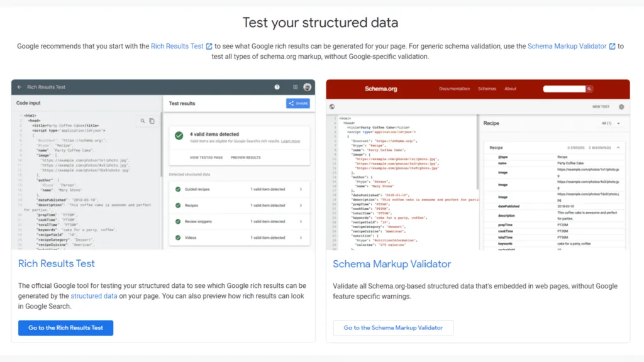This screenshot has height=362, width=644.
Task: Click green checkmark beside 4 valid items detected
Action: tap(179, 136)
